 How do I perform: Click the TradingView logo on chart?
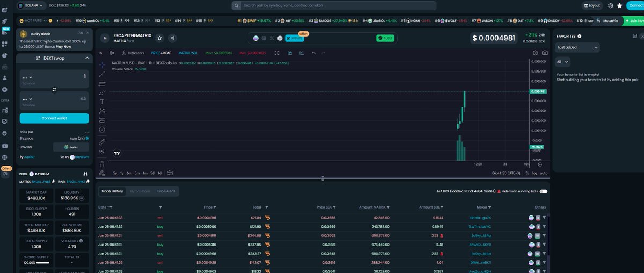click(x=117, y=153)
